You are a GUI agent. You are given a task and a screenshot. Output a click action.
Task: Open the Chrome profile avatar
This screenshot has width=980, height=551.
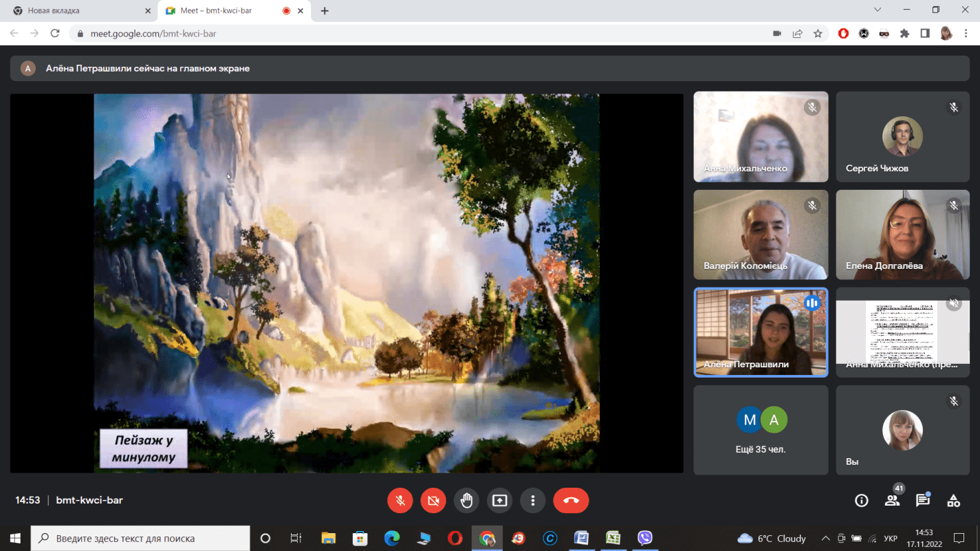[946, 33]
